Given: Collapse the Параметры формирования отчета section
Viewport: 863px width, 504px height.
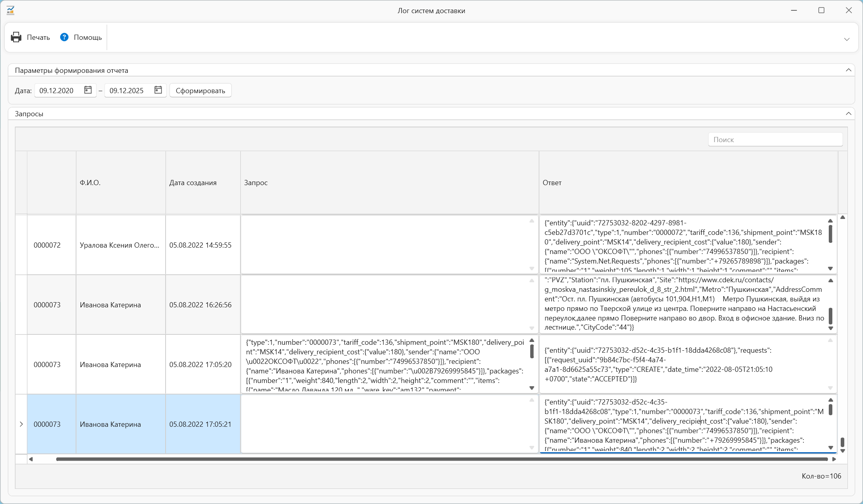Looking at the screenshot, I should 848,70.
